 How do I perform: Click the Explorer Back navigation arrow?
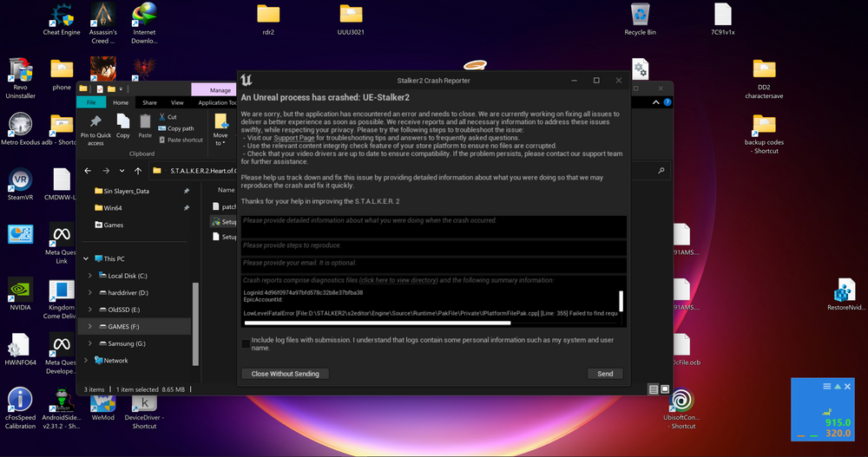pos(88,171)
